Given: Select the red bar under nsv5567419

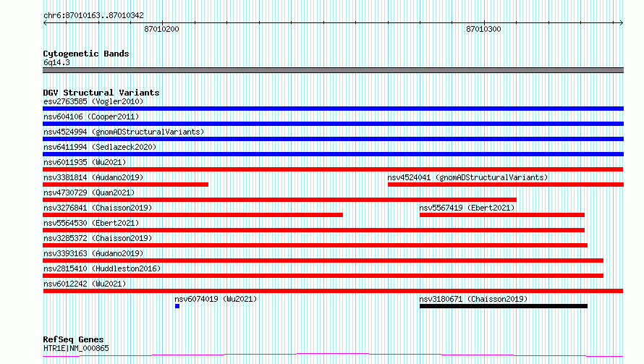Looking at the screenshot, I should pyautogui.click(x=502, y=215).
